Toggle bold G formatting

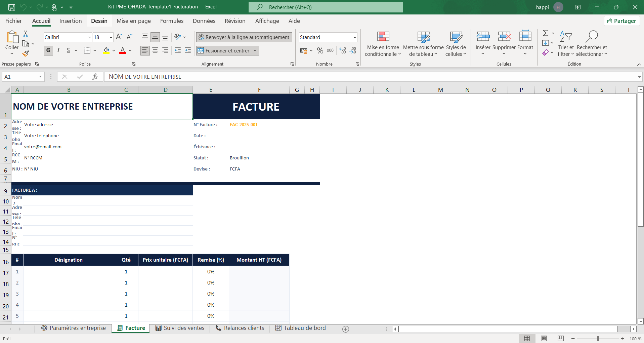click(48, 50)
